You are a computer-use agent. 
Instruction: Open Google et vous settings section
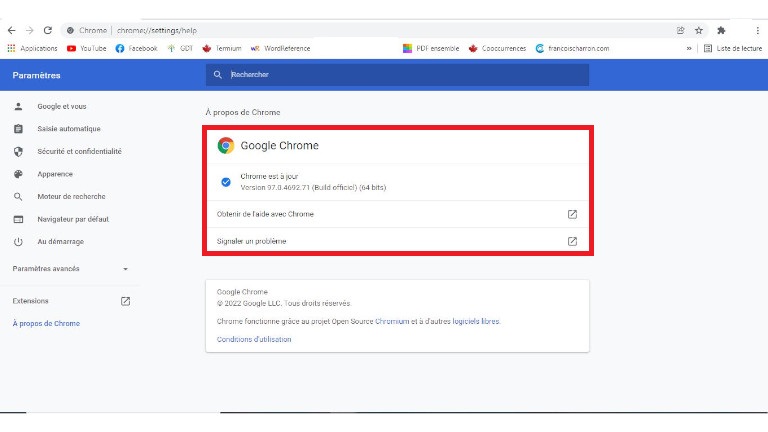[x=62, y=106]
